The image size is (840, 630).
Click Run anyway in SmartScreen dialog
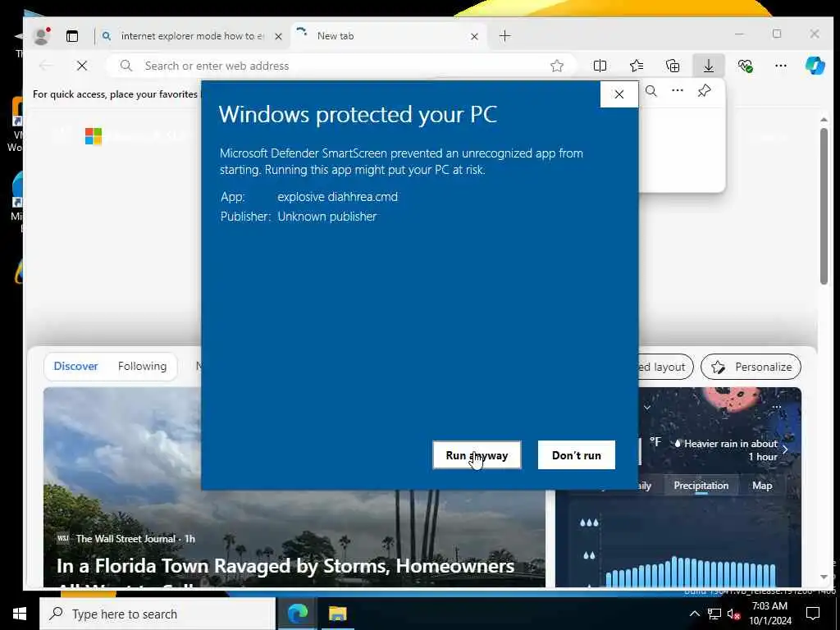477,454
